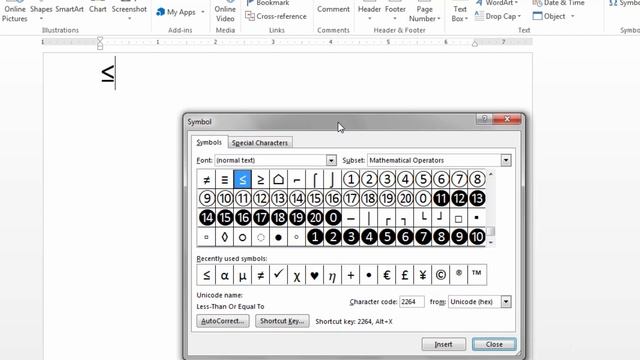Select the black circled number 10 symbol
The image size is (640, 360).
[x=477, y=237]
